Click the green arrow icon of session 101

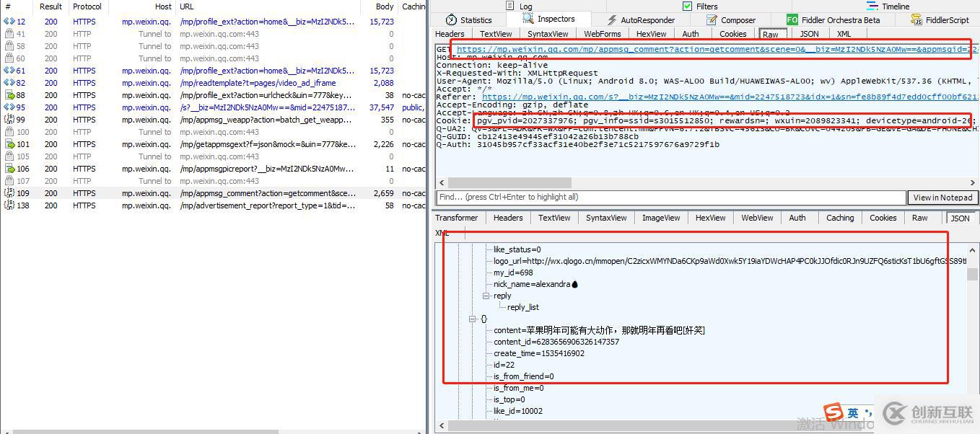click(9, 144)
